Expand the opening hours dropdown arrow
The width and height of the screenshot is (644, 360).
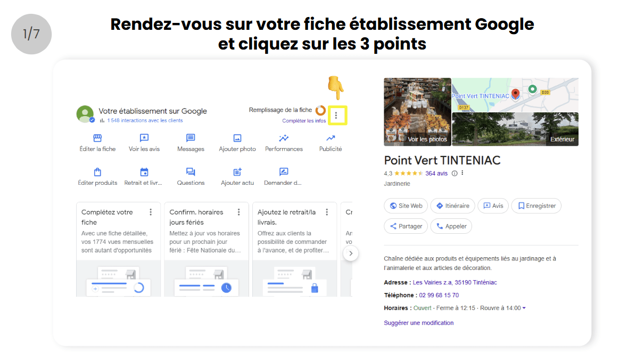point(524,308)
